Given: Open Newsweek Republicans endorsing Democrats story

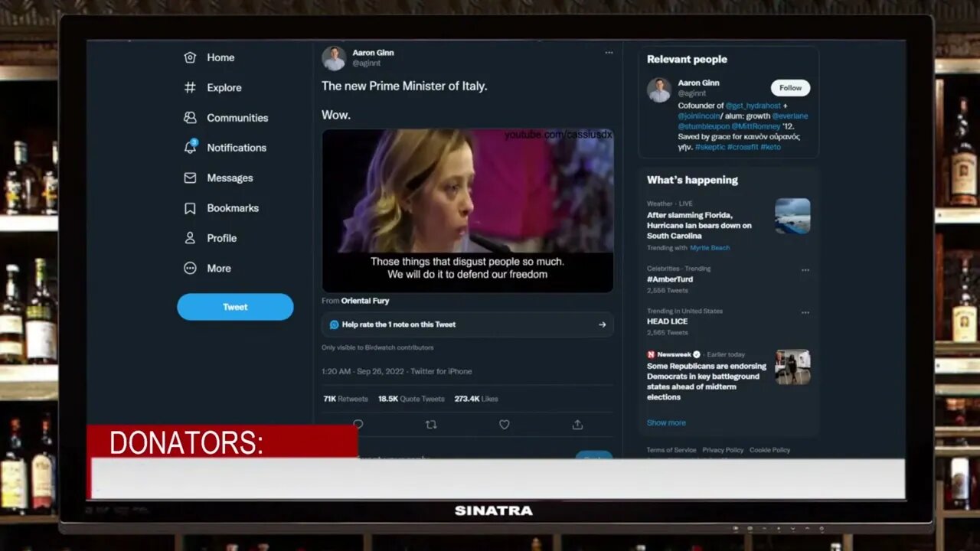Looking at the screenshot, I should 706,381.
